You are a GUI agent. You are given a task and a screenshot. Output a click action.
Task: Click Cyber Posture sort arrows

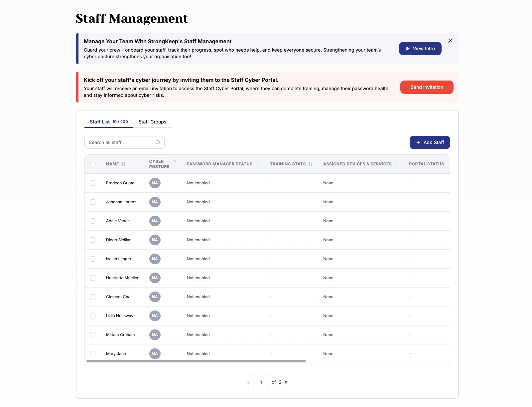[x=175, y=161]
